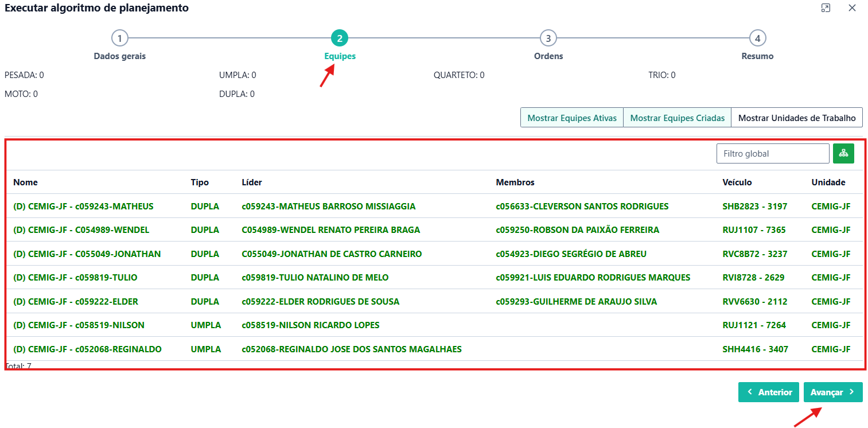Select the c059243-MATHEUS team row
Viewport: 868px width, 428px height.
pos(83,207)
